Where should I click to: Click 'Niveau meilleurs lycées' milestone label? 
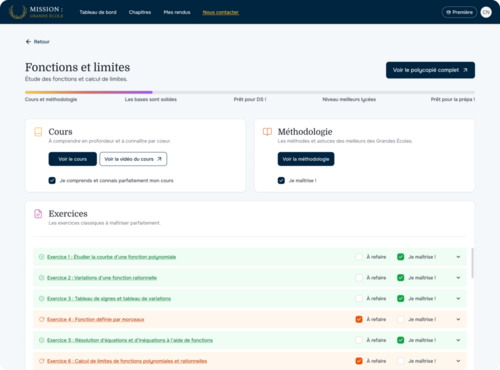coord(349,99)
